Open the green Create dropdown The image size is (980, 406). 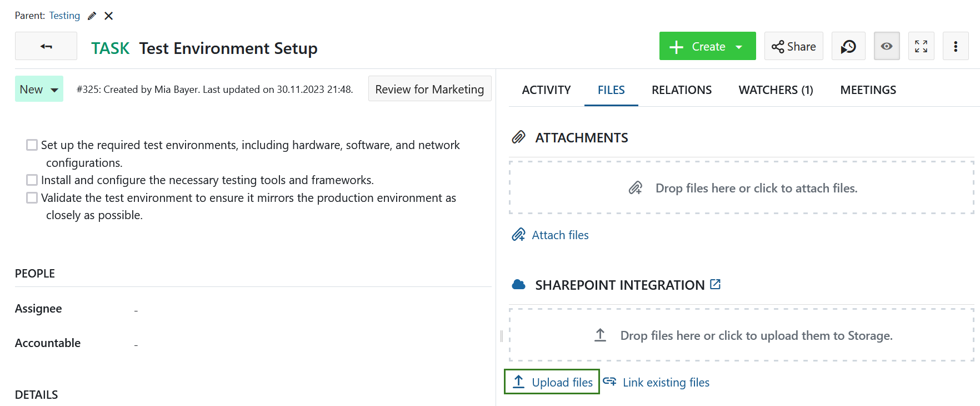coord(707,46)
